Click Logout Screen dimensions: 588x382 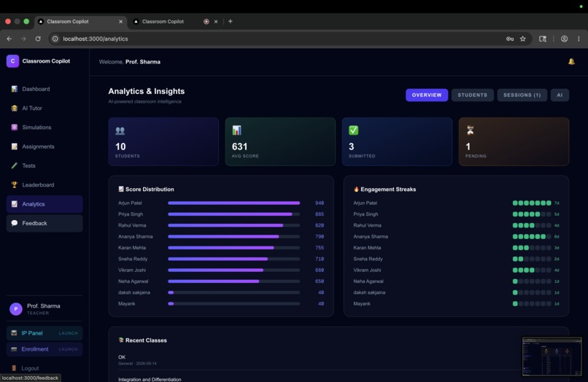coord(30,368)
